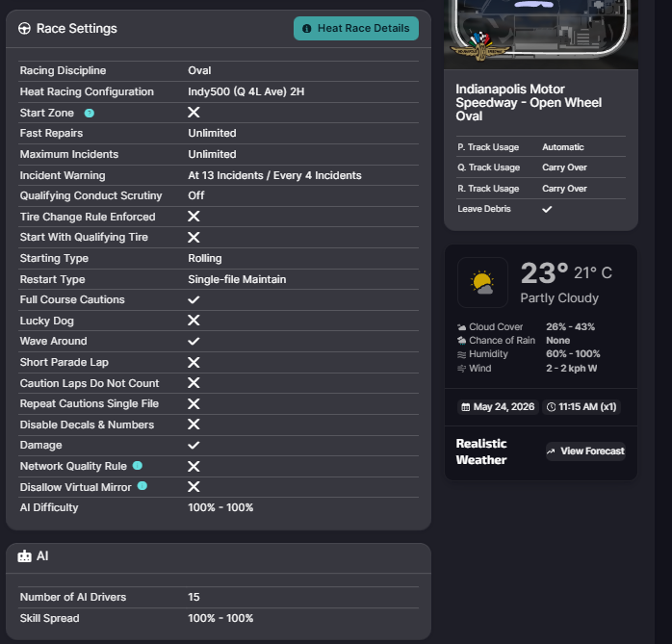
Task: Click the Disable Decals & Numbers X mark
Action: [x=194, y=425]
